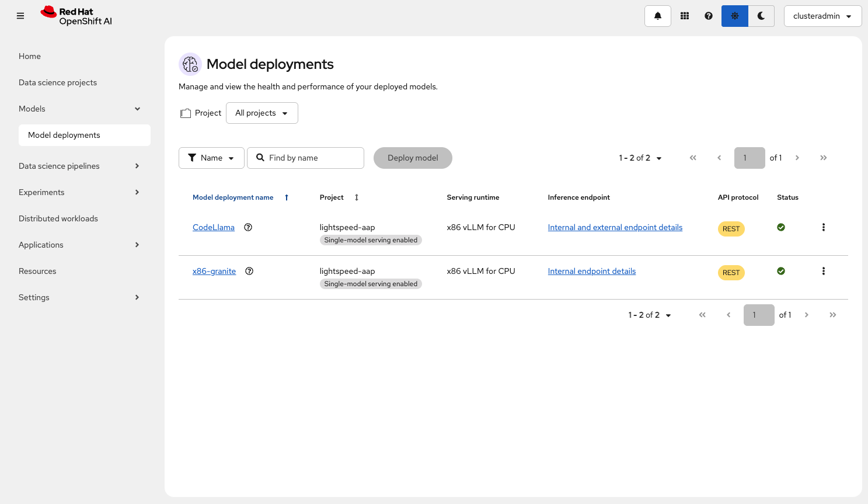Click Internal and external endpoint details link

click(x=615, y=227)
